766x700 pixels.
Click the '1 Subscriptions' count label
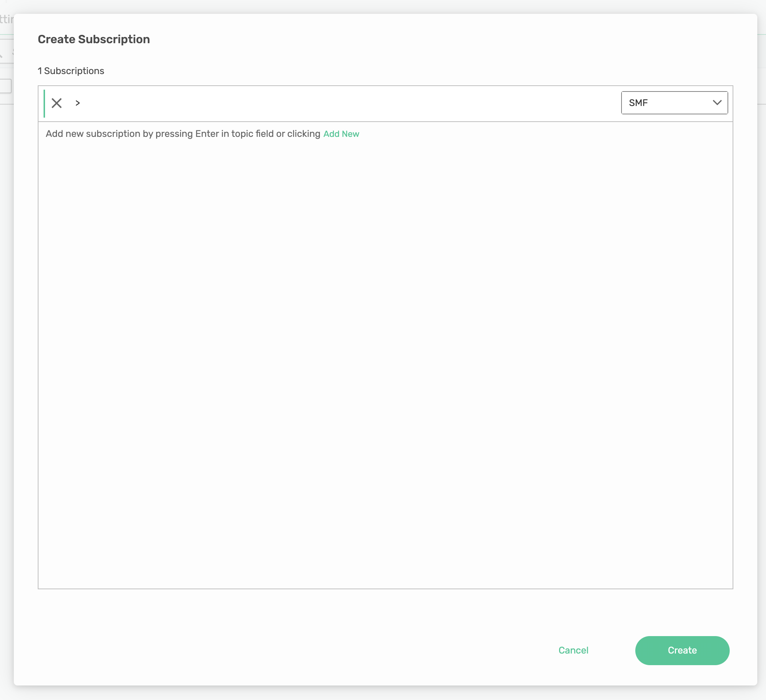(71, 71)
